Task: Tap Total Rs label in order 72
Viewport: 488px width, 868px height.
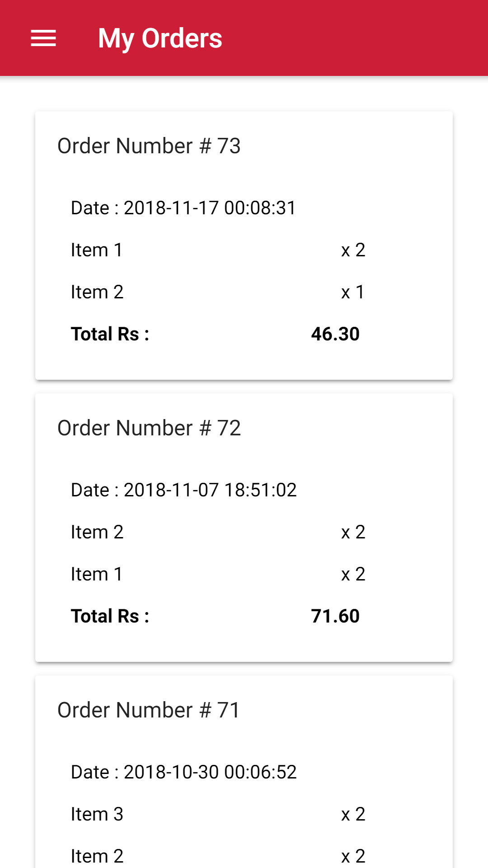Action: click(110, 616)
